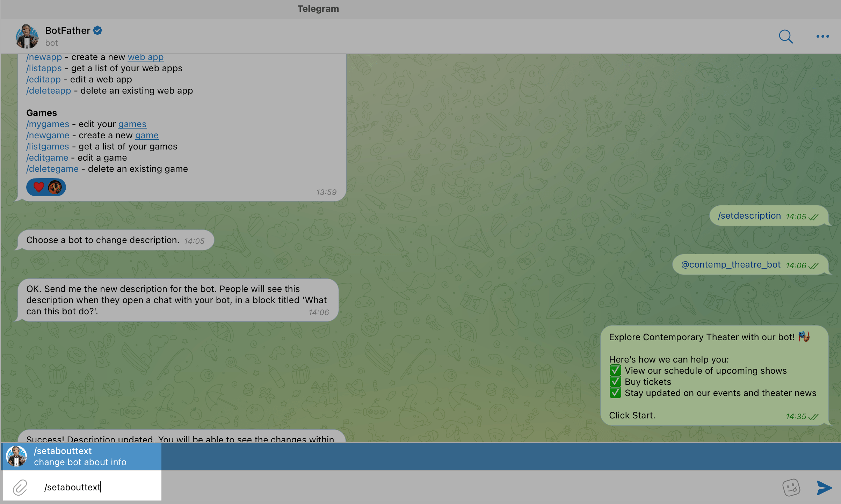Viewport: 841px width, 504px height.
Task: Click the @contemp_theatre_bot mention
Action: tap(731, 265)
